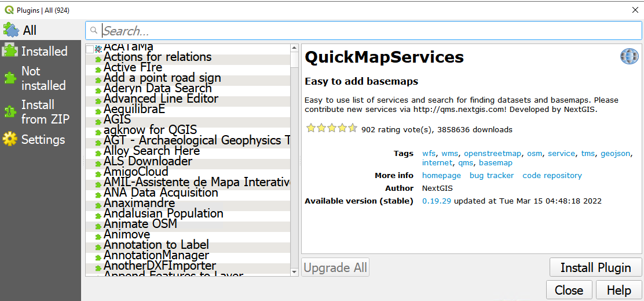Image resolution: width=644 pixels, height=301 pixels.
Task: Click the ALS Downloader plugin icon
Action: (98, 163)
